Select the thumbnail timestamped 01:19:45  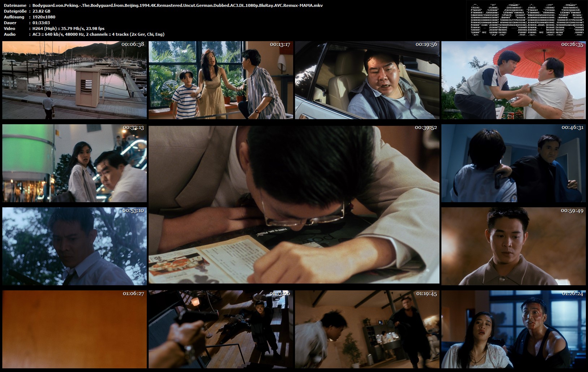tap(367, 329)
